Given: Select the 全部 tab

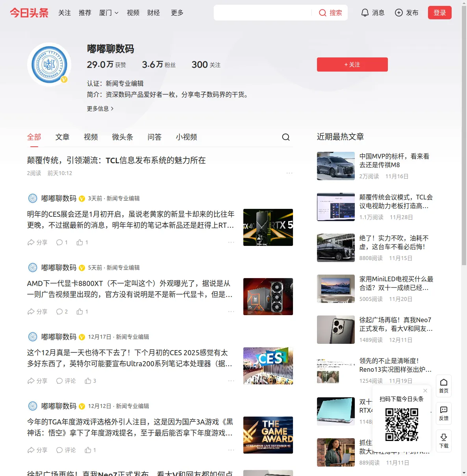Looking at the screenshot, I should (34, 137).
